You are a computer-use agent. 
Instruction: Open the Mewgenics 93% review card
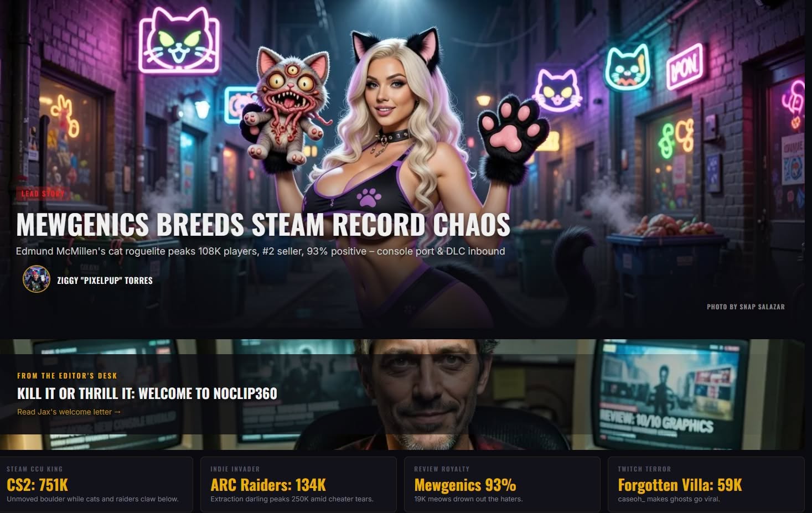pos(502,484)
